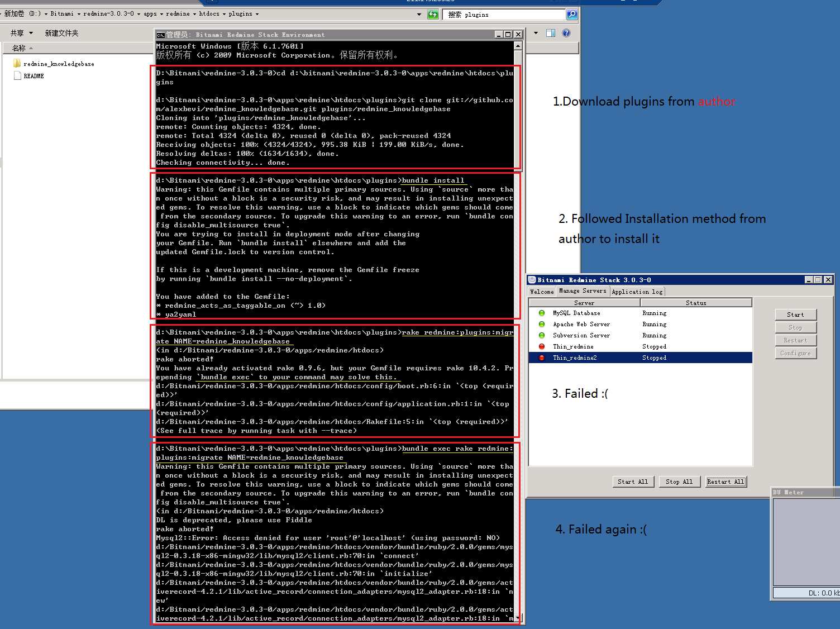This screenshot has height=629, width=840.
Task: Click the Stop All button
Action: coord(679,482)
